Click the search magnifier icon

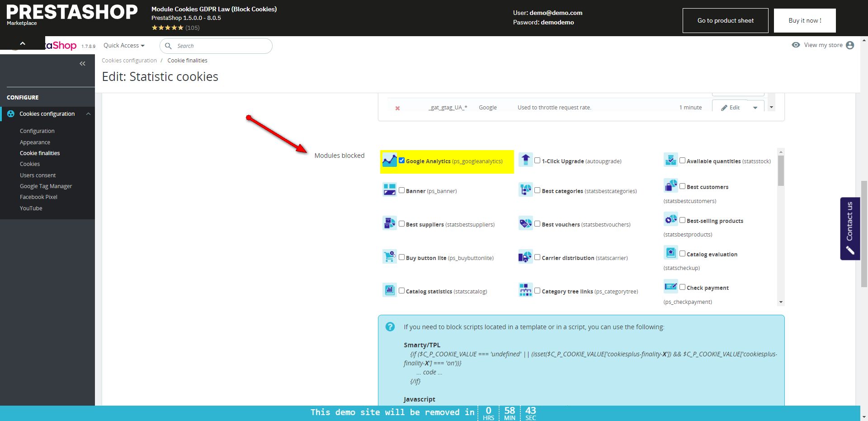click(168, 46)
